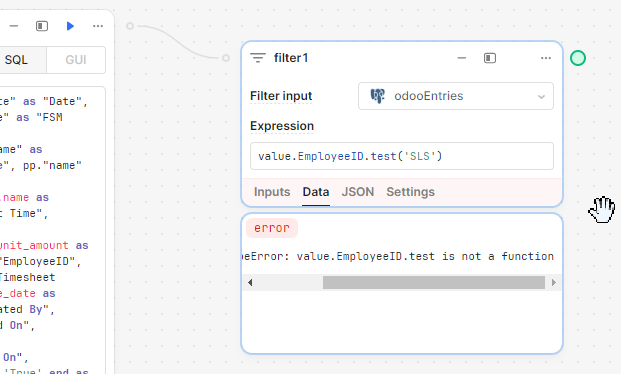621x374 pixels.
Task: Toggle SQL block sidebar layout icon
Action: pos(42,26)
